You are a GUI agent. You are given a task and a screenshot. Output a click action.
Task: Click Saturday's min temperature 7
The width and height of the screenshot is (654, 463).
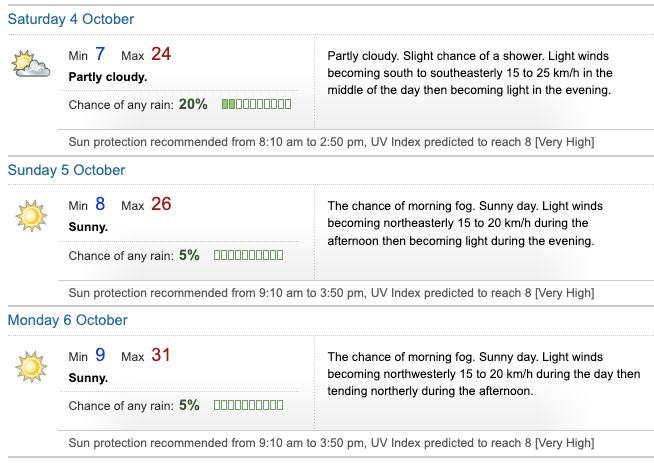click(100, 54)
